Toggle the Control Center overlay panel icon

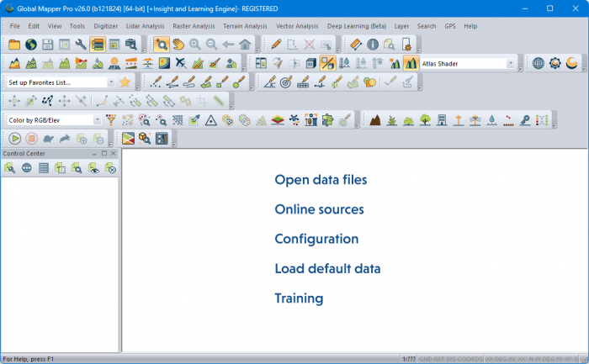click(98, 45)
